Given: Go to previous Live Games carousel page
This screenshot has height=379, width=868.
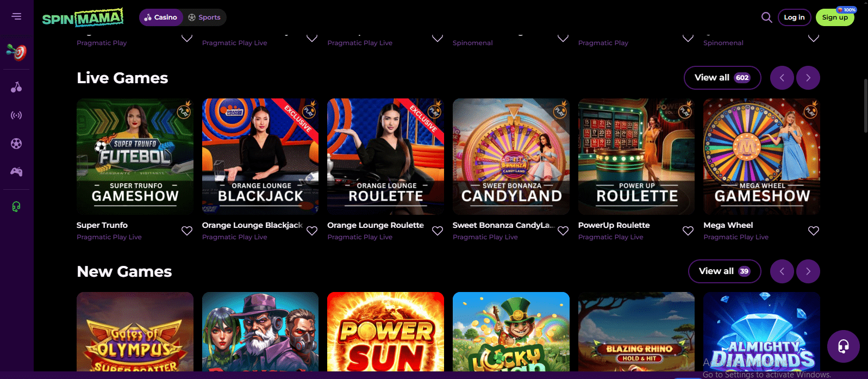Looking at the screenshot, I should 782,78.
